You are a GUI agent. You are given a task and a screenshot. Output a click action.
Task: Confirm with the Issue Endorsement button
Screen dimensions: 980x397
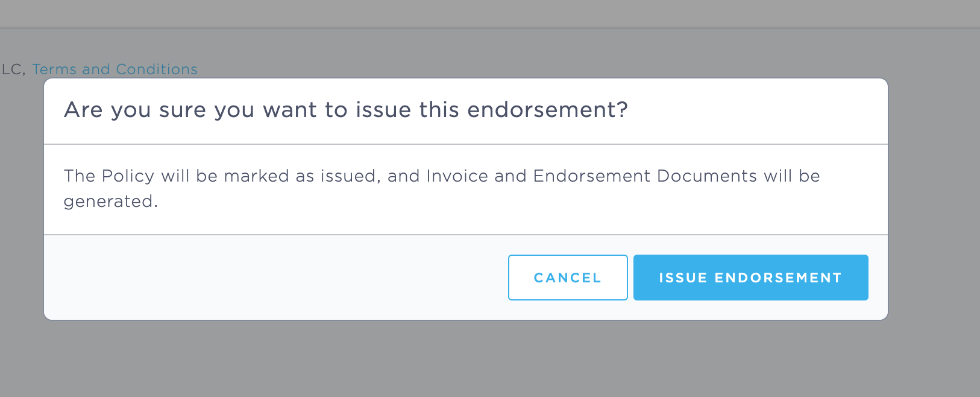pyautogui.click(x=750, y=278)
